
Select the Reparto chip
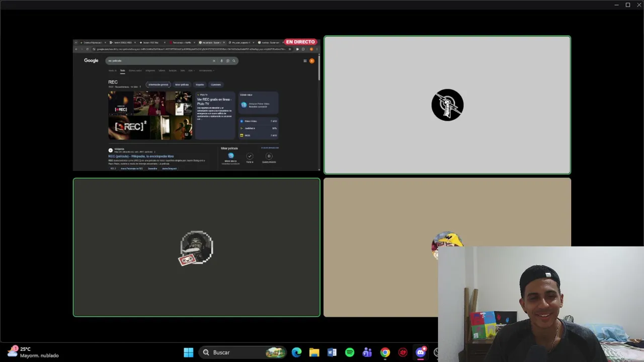[x=200, y=84]
